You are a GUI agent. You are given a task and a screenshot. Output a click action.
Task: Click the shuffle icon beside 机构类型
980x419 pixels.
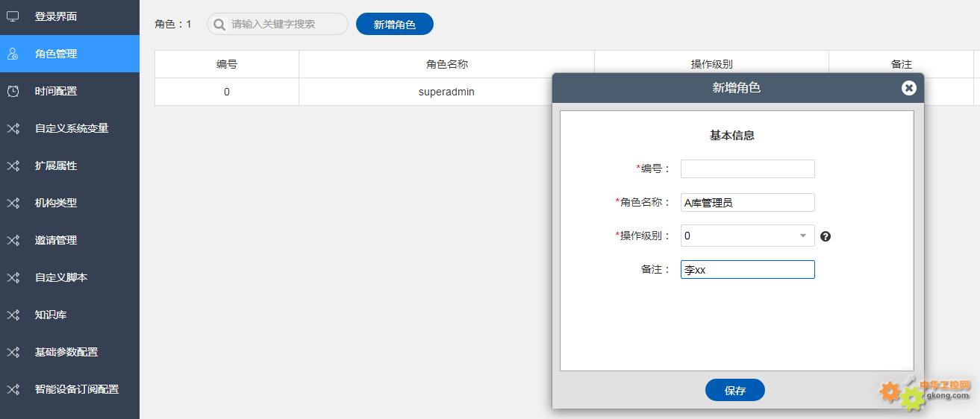click(x=13, y=203)
